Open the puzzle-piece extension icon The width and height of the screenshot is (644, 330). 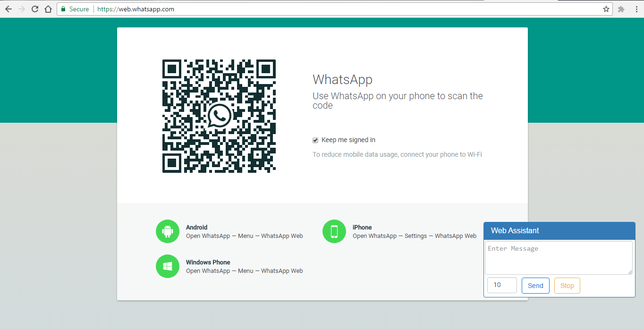tap(621, 9)
